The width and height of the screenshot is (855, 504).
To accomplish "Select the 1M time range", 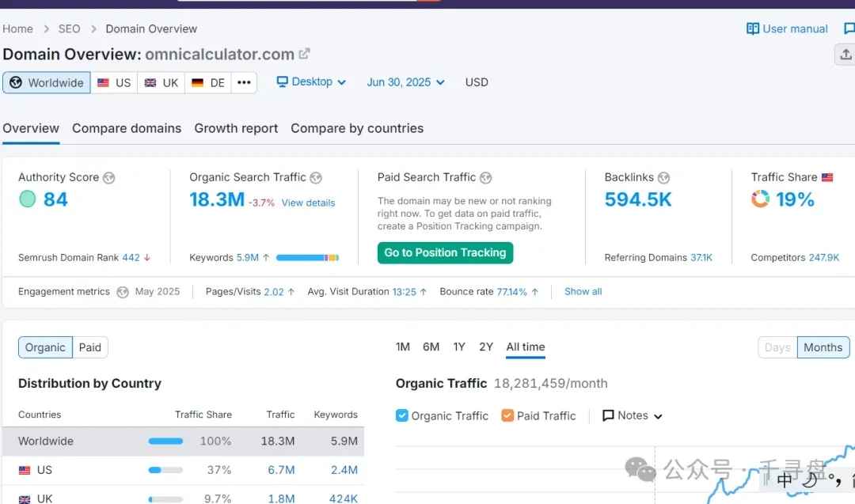I will pyautogui.click(x=403, y=347).
